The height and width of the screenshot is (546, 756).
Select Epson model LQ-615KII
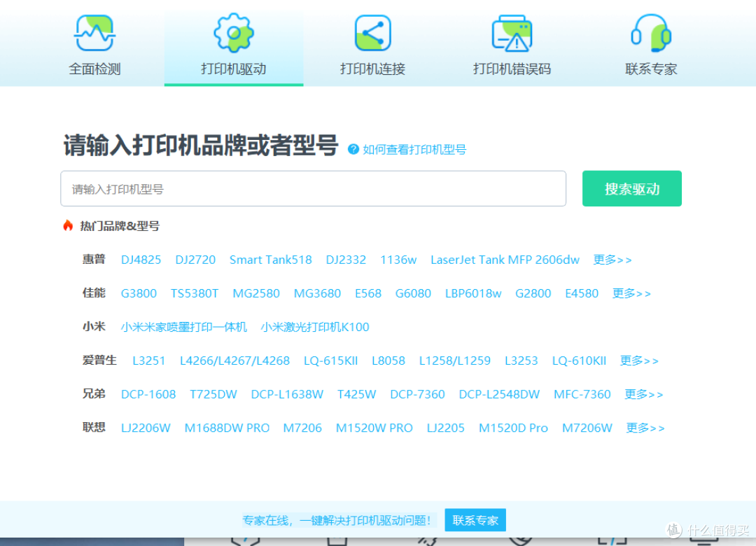[330, 360]
